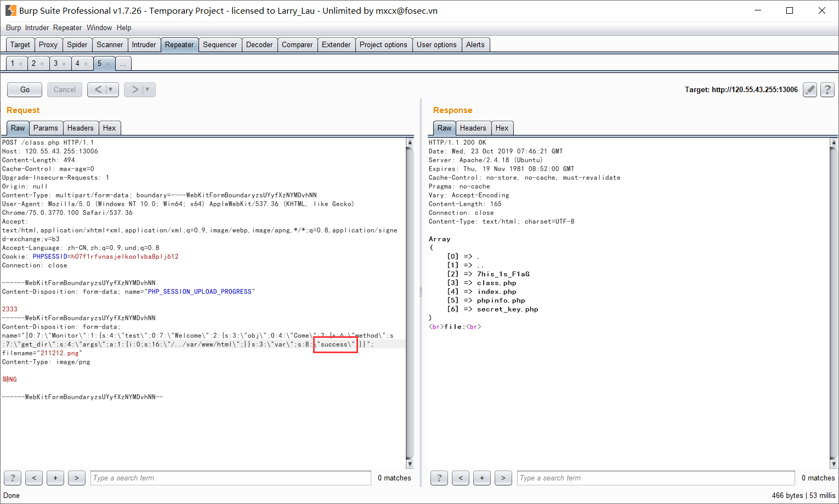Add new Repeater tab with ellipsis tab
This screenshot has width=839, height=504.
click(123, 64)
